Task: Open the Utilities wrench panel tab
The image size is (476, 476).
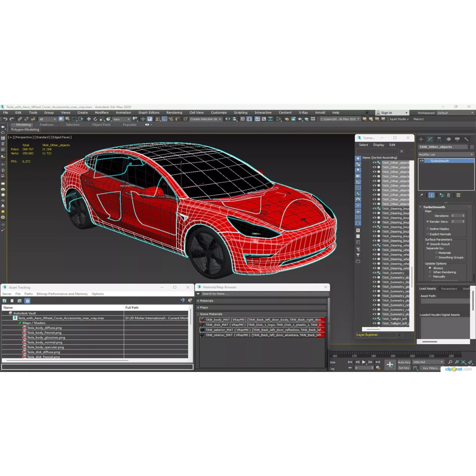Action: pos(466,139)
